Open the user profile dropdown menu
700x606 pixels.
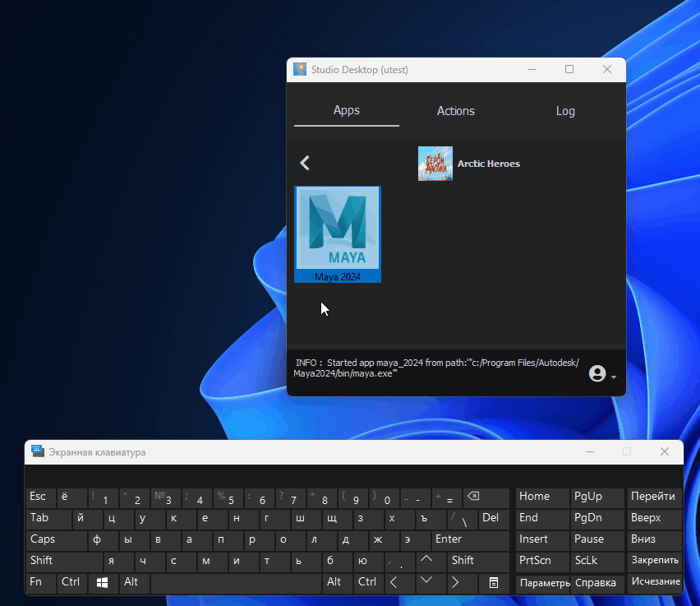[x=602, y=374]
